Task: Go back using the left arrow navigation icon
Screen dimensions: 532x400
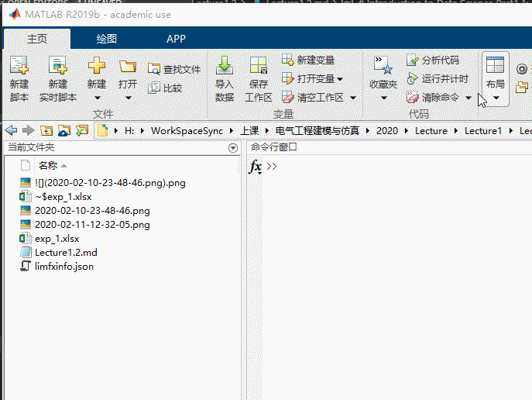Action: pyautogui.click(x=11, y=131)
